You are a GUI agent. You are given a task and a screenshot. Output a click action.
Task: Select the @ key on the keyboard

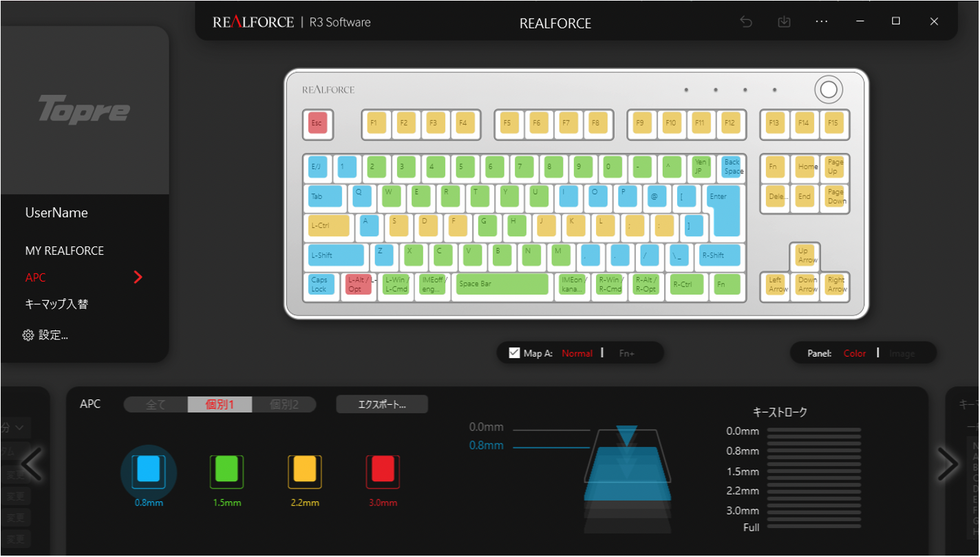pos(657,196)
